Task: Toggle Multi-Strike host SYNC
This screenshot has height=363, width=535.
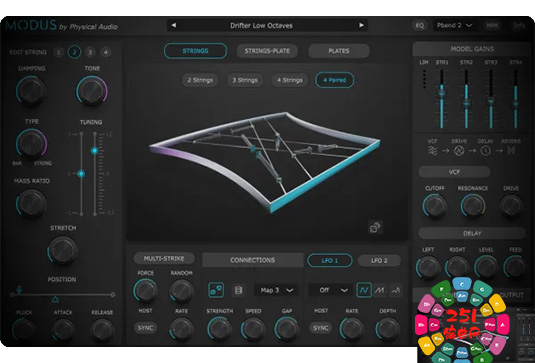Action: (145, 328)
